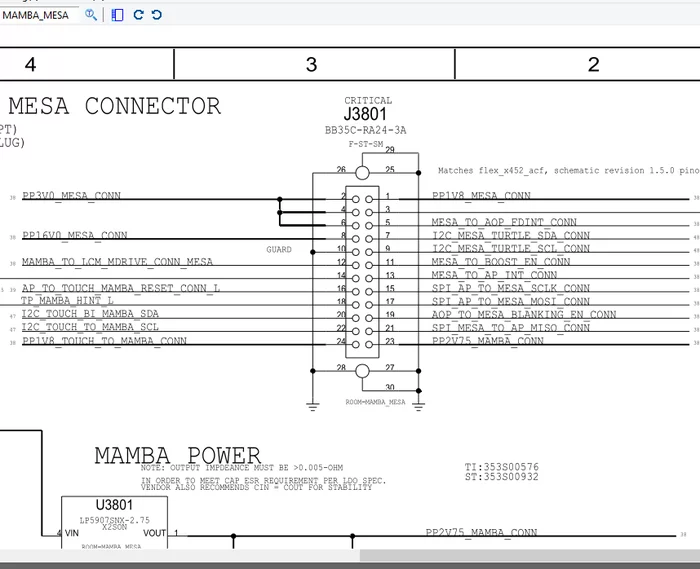Click the MESA_TO_AP_INT_CONN net
Viewport: 700px width, 569px height.
point(494,274)
